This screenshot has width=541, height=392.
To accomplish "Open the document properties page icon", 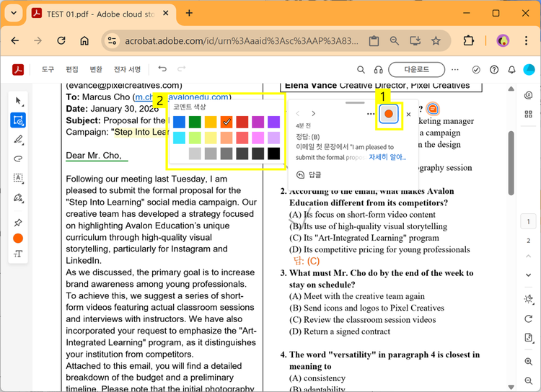I will pos(528,337).
